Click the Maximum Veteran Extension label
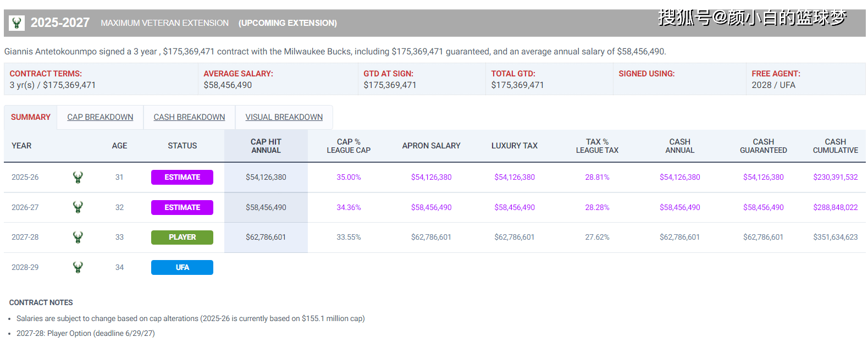 click(164, 23)
